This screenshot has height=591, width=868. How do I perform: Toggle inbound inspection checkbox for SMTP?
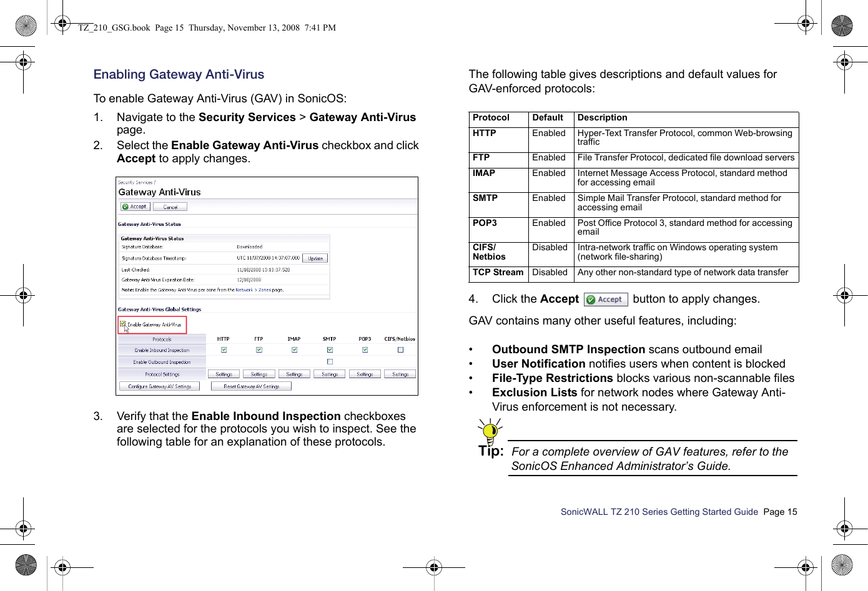[x=330, y=350]
